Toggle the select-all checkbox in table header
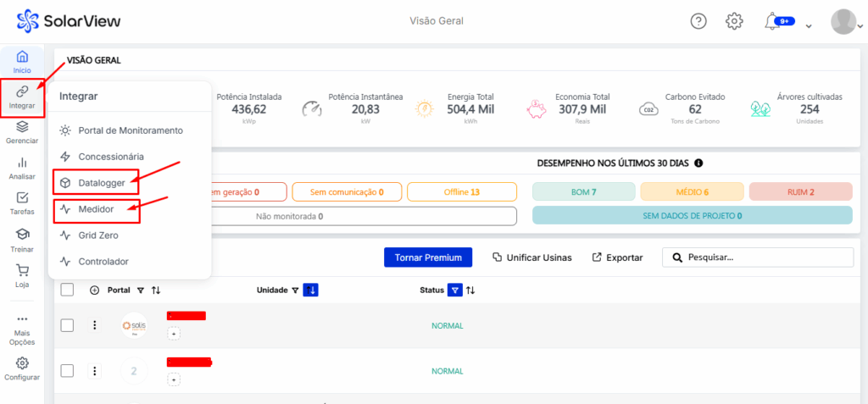 click(68, 290)
